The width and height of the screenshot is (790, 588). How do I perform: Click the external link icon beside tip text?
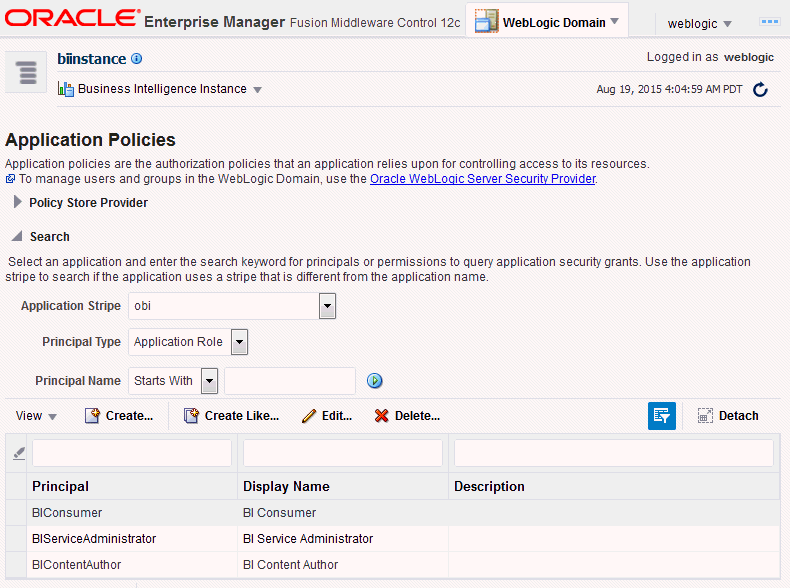coord(10,179)
